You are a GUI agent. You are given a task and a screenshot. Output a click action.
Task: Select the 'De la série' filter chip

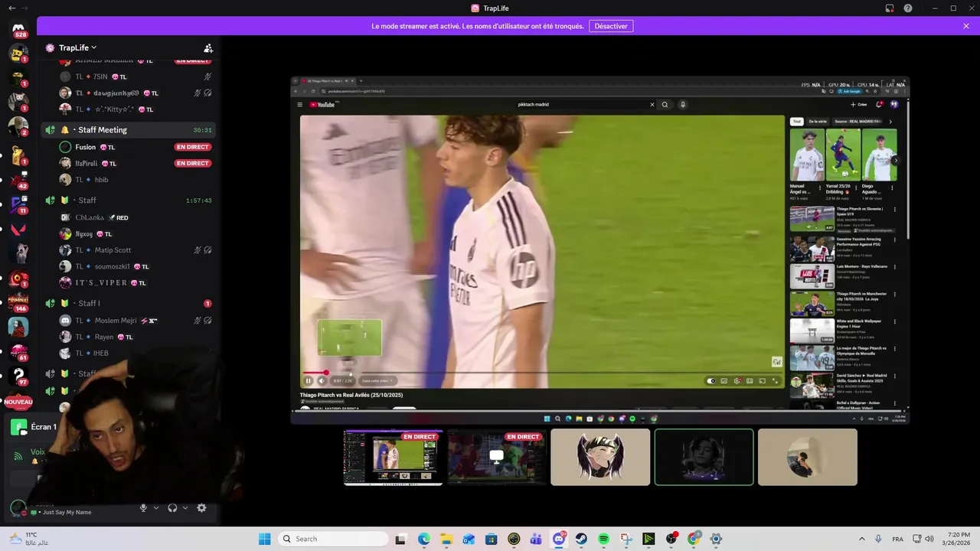click(x=818, y=122)
